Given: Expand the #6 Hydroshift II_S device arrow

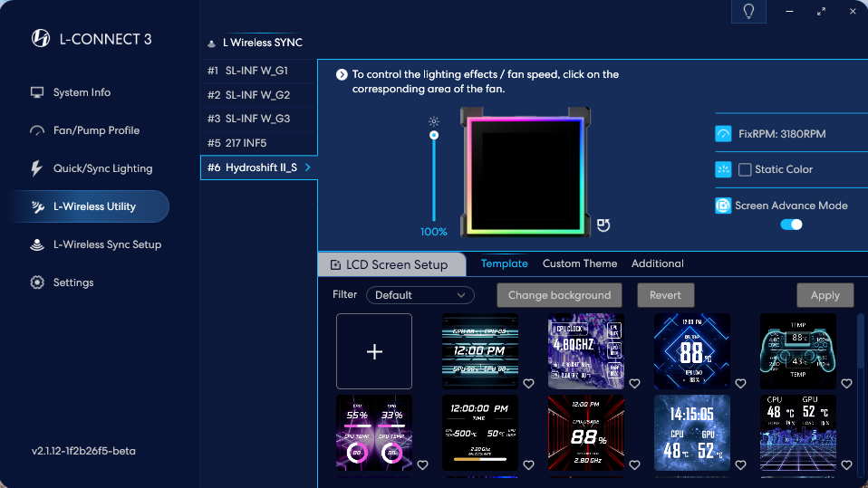Looking at the screenshot, I should tap(308, 167).
